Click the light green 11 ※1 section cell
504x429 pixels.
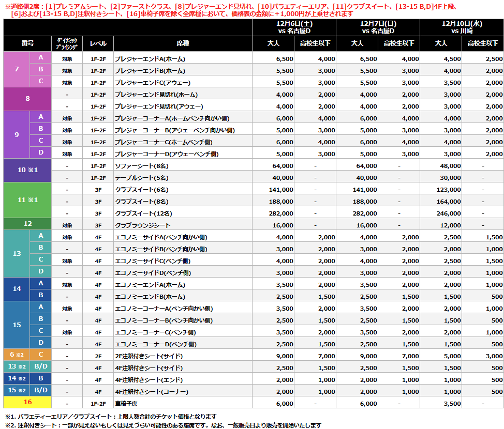point(27,200)
